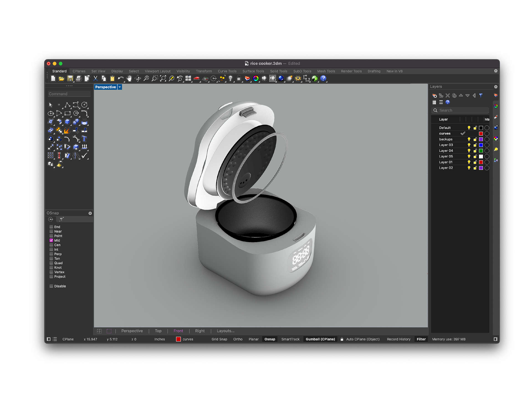
Task: Select the Explode tool
Action: (67, 130)
